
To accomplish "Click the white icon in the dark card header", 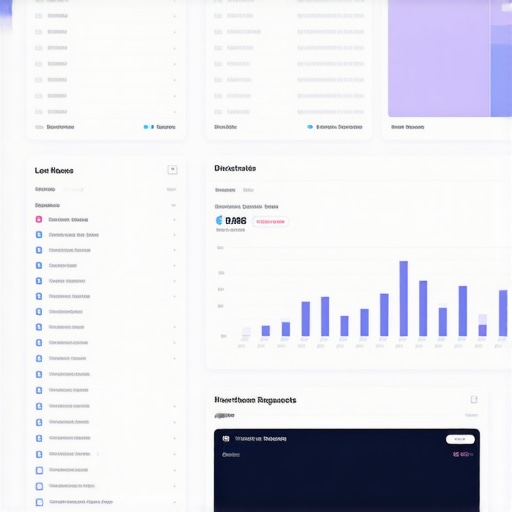I will pos(226,439).
